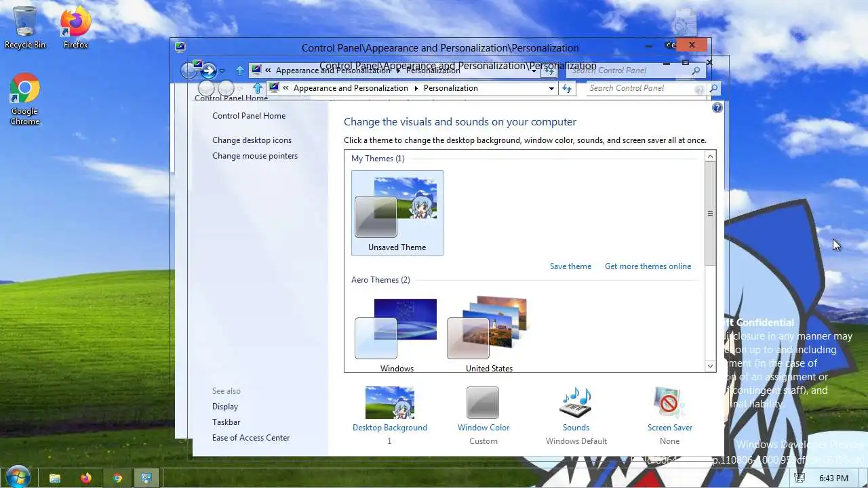Open the front address bar's history dropdown

[x=551, y=88]
